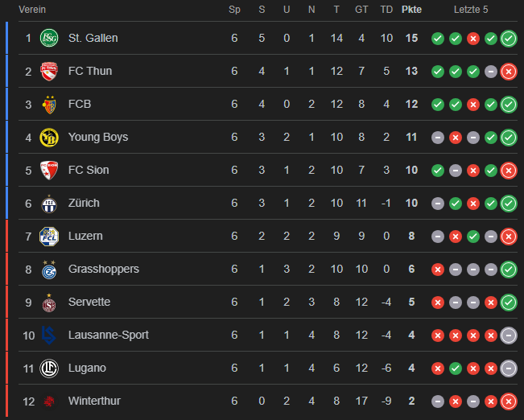
Task: Click the Pkte column header
Action: click(x=411, y=10)
